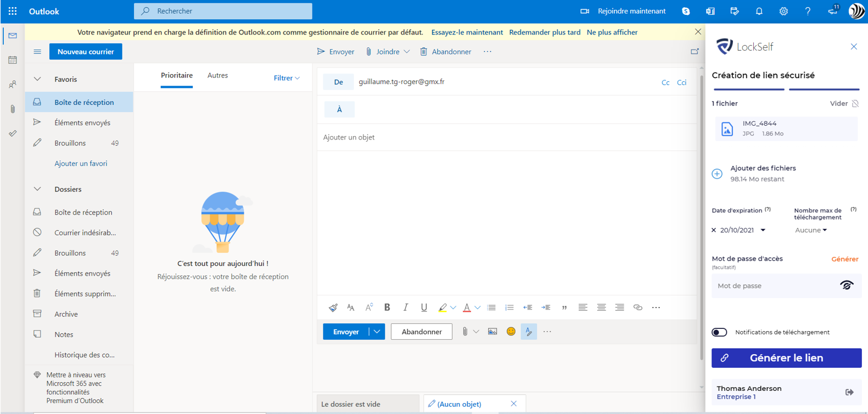Switch to the Autres tab
This screenshot has width=868, height=414.
[217, 76]
